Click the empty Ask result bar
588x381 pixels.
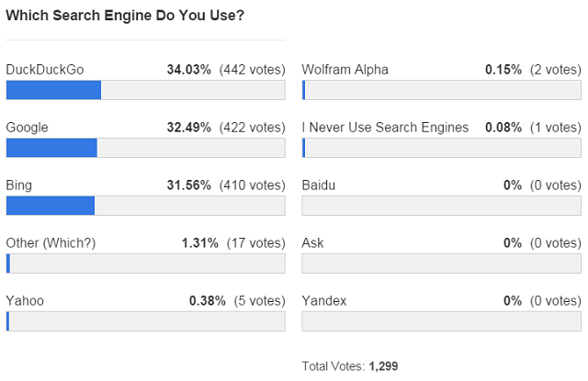click(441, 263)
